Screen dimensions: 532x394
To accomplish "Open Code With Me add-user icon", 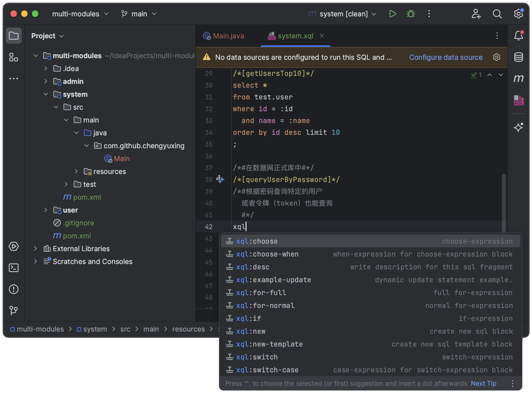I will click(476, 14).
